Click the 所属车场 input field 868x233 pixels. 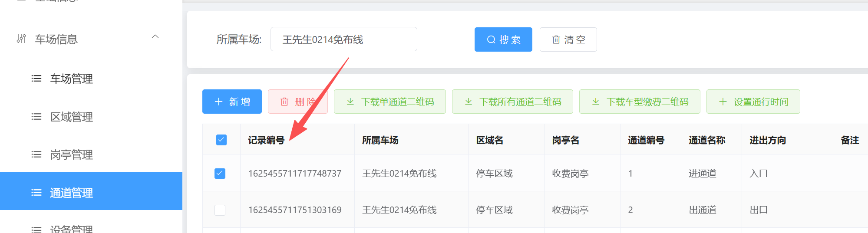[343, 39]
